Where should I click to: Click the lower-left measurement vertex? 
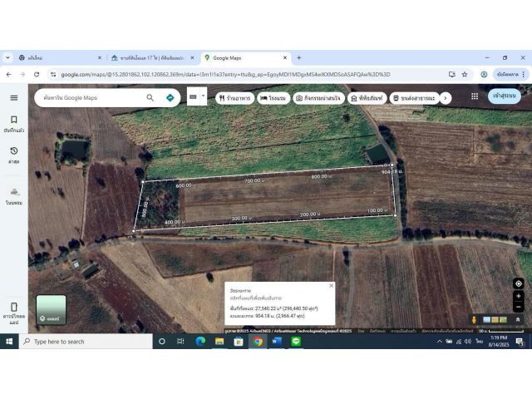coord(134,231)
